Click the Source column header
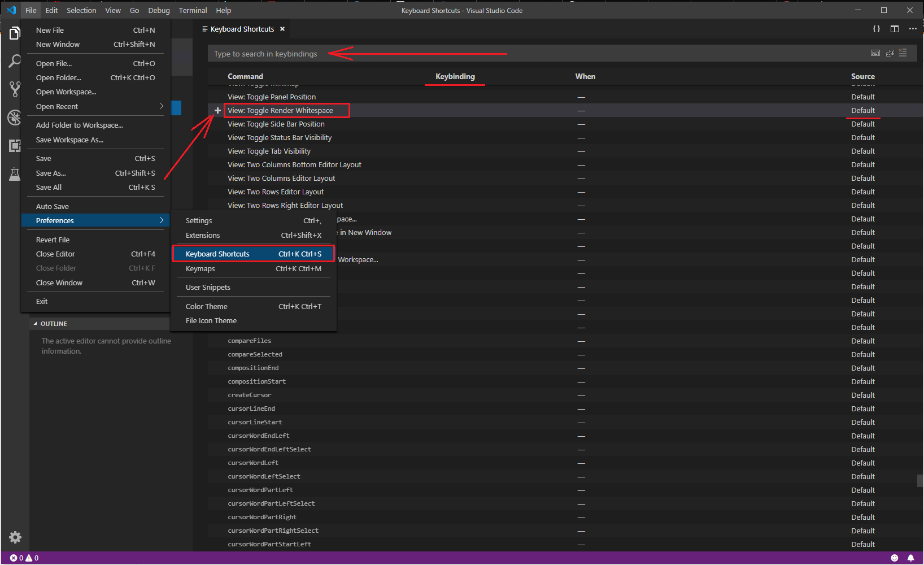924x565 pixels. [x=863, y=76]
